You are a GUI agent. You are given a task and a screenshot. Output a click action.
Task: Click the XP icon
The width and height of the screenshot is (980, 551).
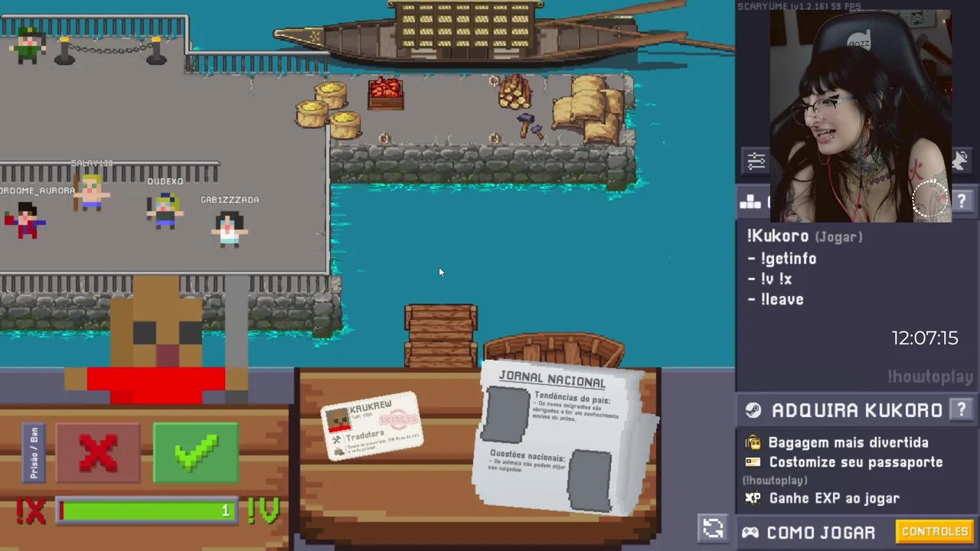tap(753, 498)
